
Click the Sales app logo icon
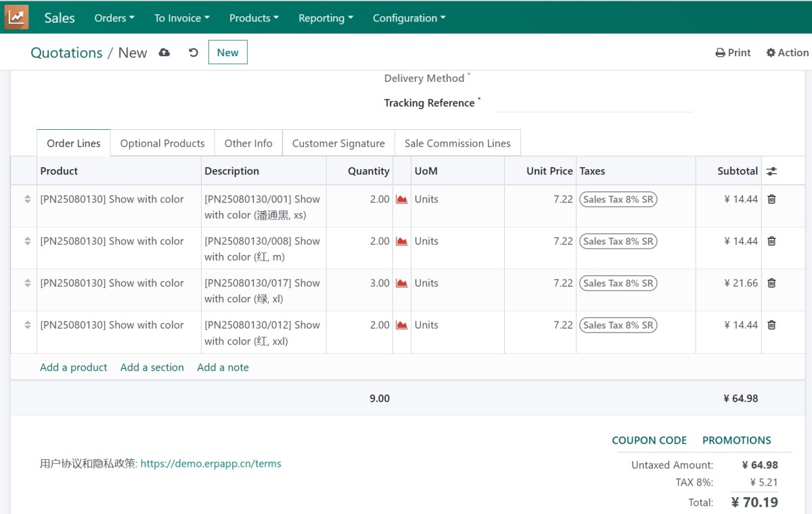(16, 17)
